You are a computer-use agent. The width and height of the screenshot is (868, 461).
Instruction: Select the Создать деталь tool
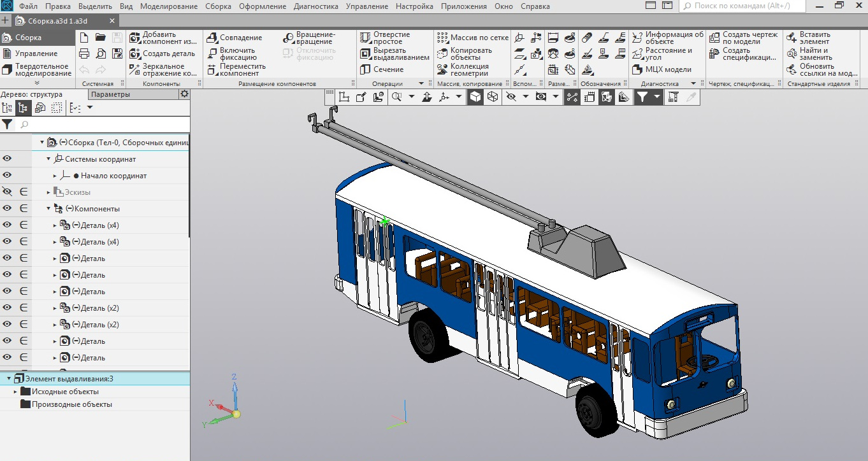pyautogui.click(x=163, y=53)
